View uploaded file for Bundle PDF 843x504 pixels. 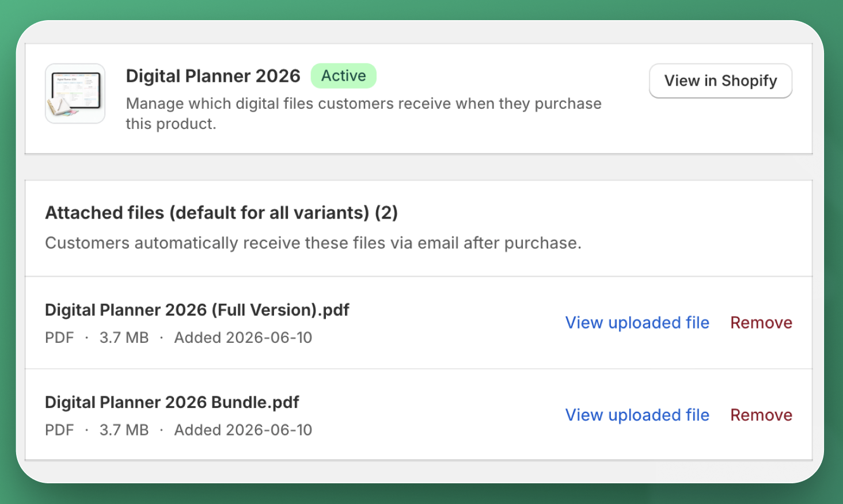click(x=637, y=415)
